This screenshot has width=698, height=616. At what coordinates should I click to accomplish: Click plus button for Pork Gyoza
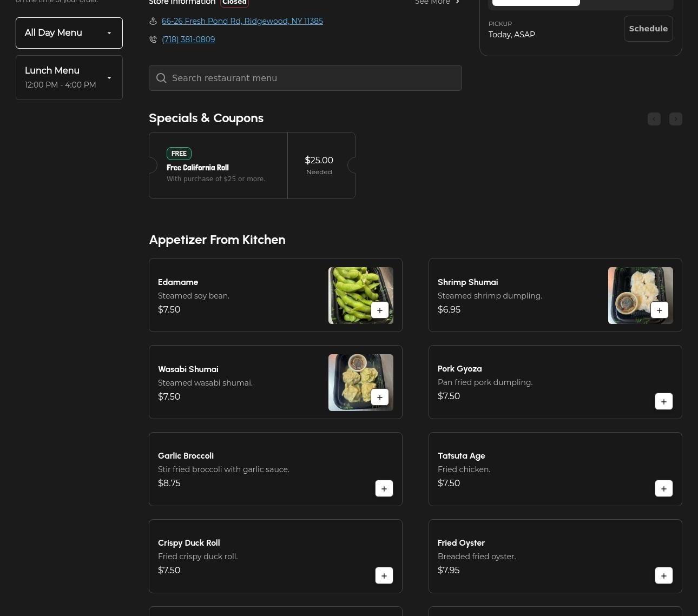(663, 401)
